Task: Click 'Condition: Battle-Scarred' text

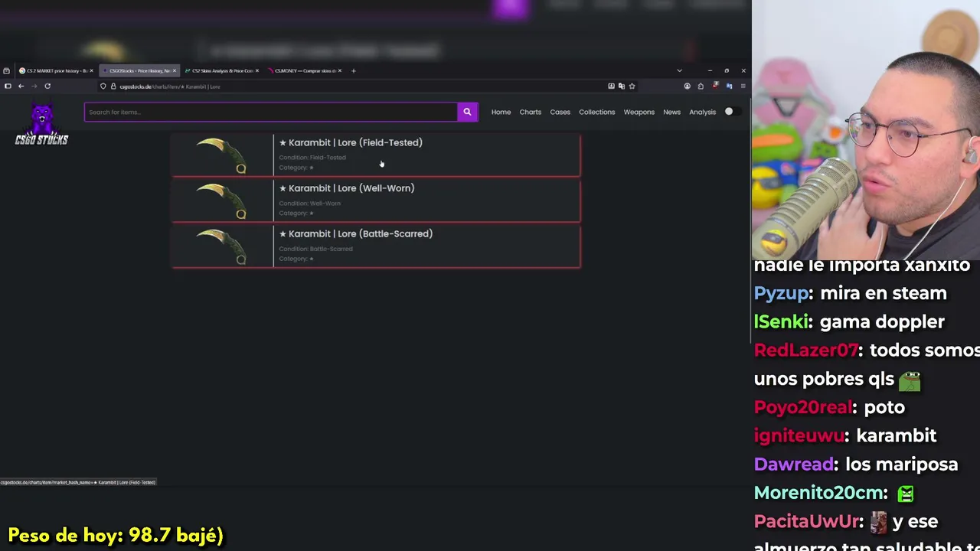Action: (315, 249)
